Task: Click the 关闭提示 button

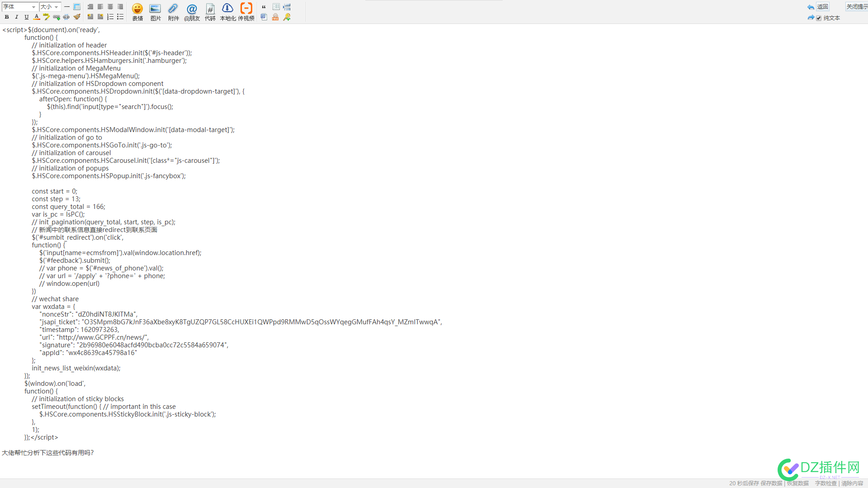Action: (x=857, y=7)
